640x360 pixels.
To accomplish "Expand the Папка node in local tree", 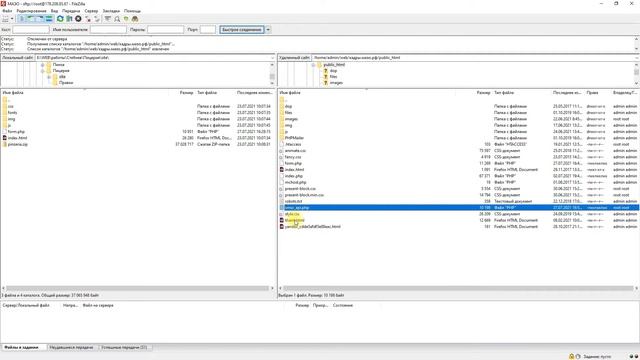I will 42,65.
